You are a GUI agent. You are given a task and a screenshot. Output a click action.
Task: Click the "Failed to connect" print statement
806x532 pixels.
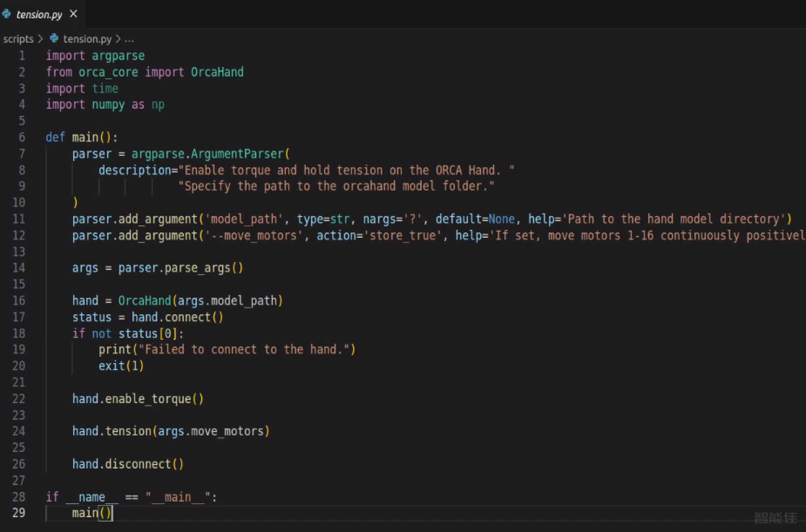[227, 350]
